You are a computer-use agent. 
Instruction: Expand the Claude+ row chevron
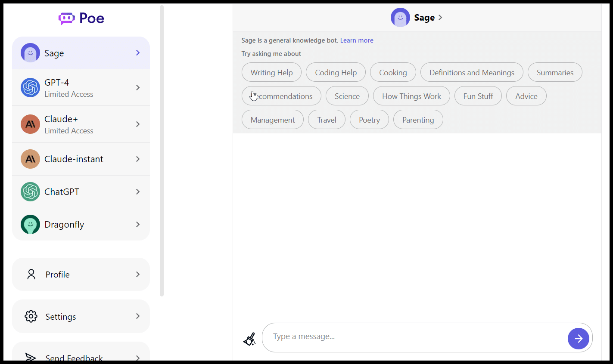pyautogui.click(x=138, y=124)
